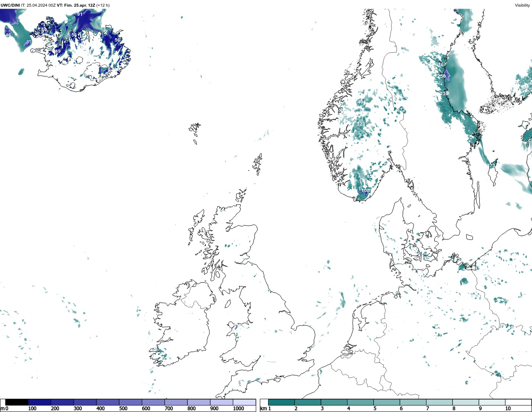Click the '372' visibility value on map

point(401,110)
